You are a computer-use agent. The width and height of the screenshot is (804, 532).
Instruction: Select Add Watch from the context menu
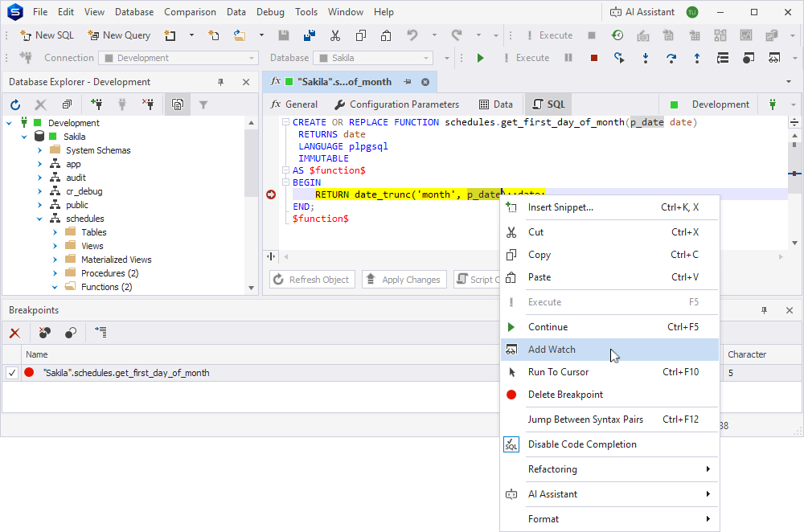click(x=609, y=350)
